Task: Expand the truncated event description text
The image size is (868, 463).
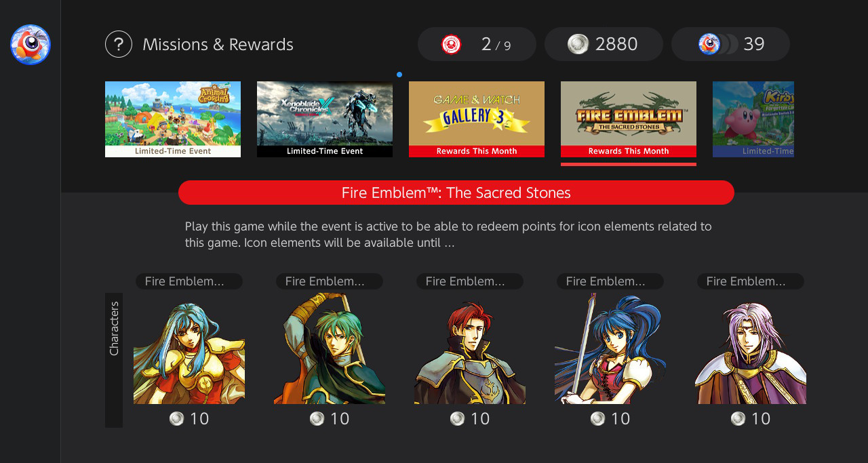Action: tap(449, 235)
